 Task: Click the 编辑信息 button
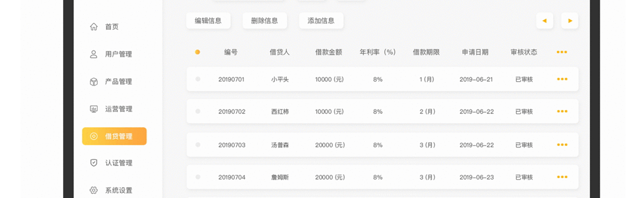pos(208,20)
